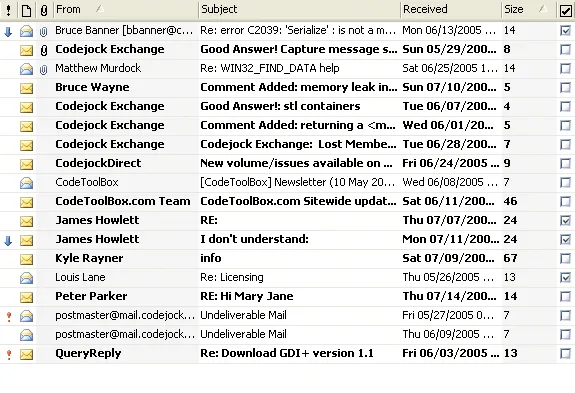Click sender name 'Louis Lane'
The height and width of the screenshot is (393, 575).
point(80,277)
